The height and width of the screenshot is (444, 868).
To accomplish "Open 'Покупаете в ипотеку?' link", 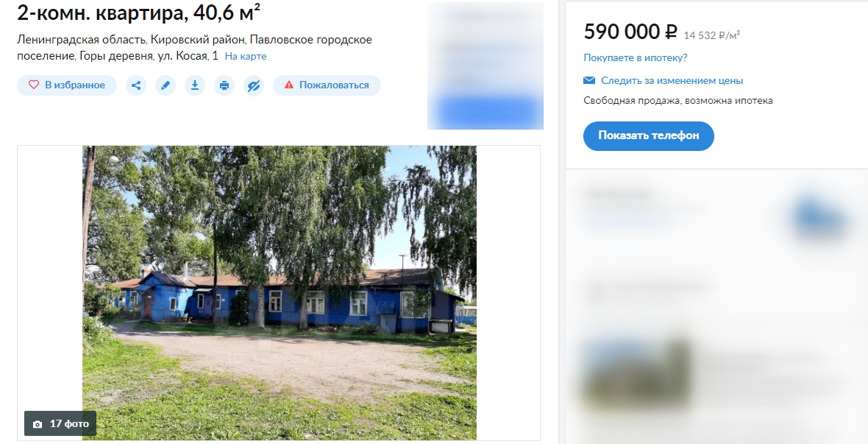I will (636, 57).
